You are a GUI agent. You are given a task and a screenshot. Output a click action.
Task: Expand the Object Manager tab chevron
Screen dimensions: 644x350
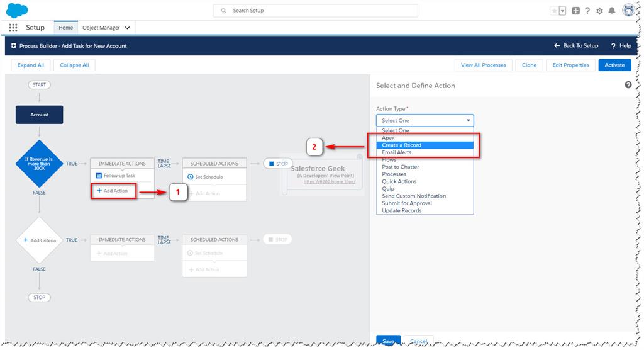(x=127, y=28)
